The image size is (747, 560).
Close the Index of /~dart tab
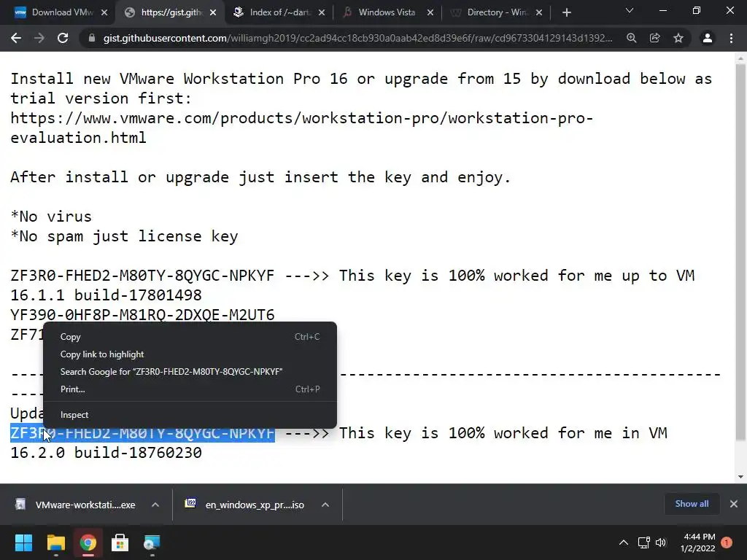322,13
